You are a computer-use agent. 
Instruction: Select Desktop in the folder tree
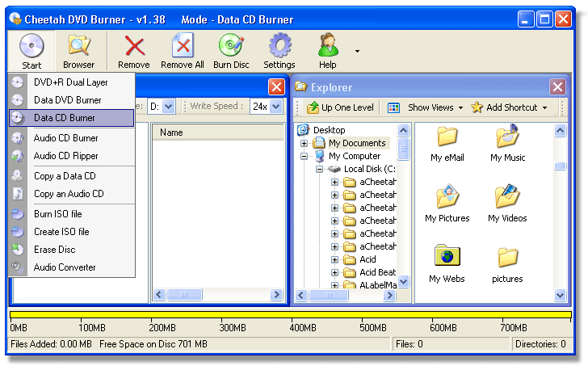pos(329,130)
